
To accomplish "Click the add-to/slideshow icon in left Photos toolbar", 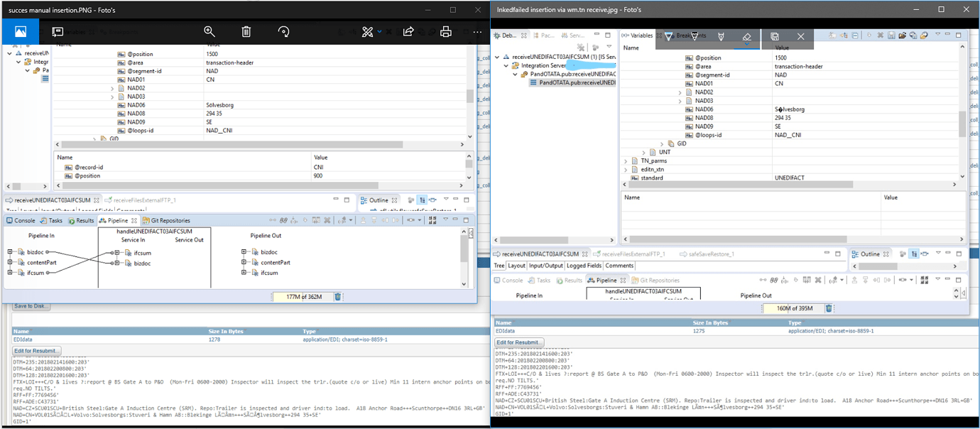I will click(58, 32).
